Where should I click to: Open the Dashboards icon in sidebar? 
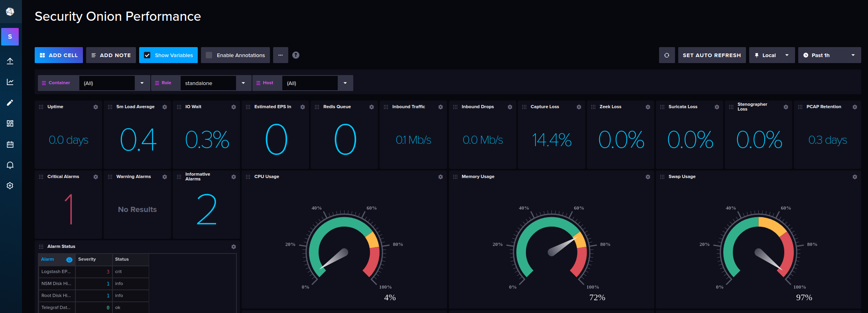pyautogui.click(x=10, y=123)
